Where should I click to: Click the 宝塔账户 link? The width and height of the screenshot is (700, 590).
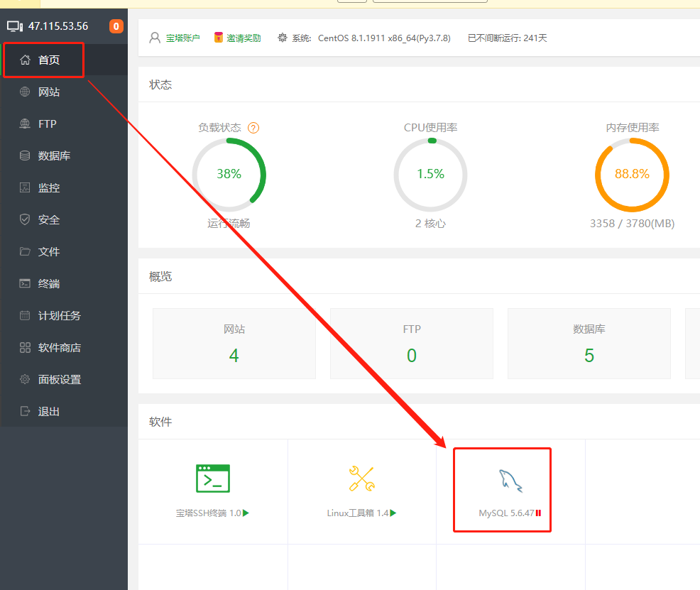click(x=183, y=38)
